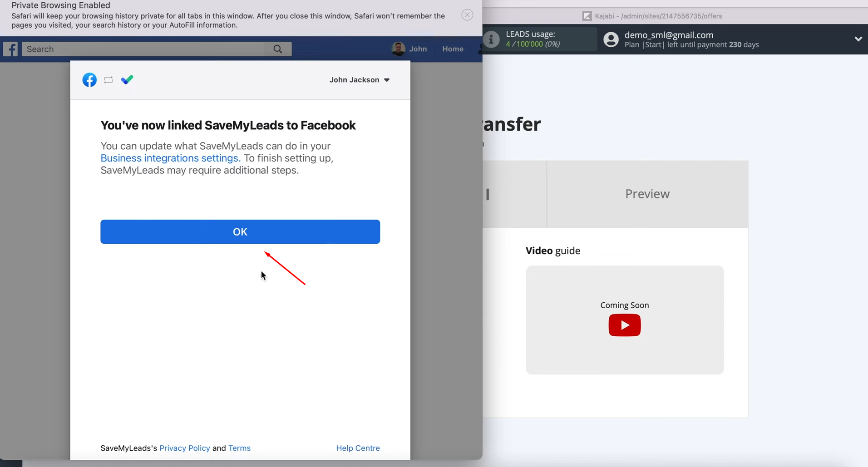
Task: Click the search magnifier icon
Action: (278, 49)
